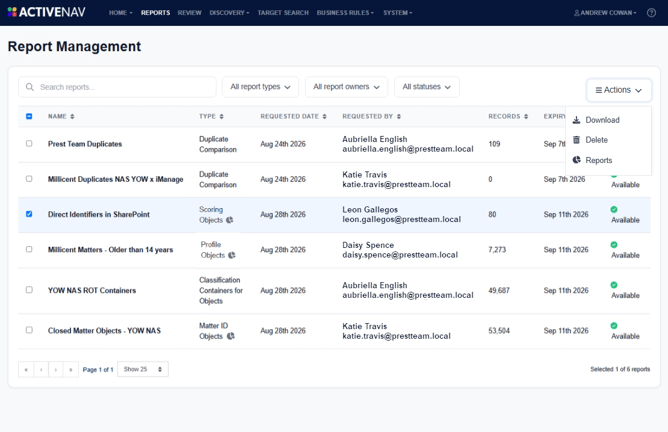Open the All report owners dropdown
Viewport: 668px width, 432px height.
tap(346, 87)
